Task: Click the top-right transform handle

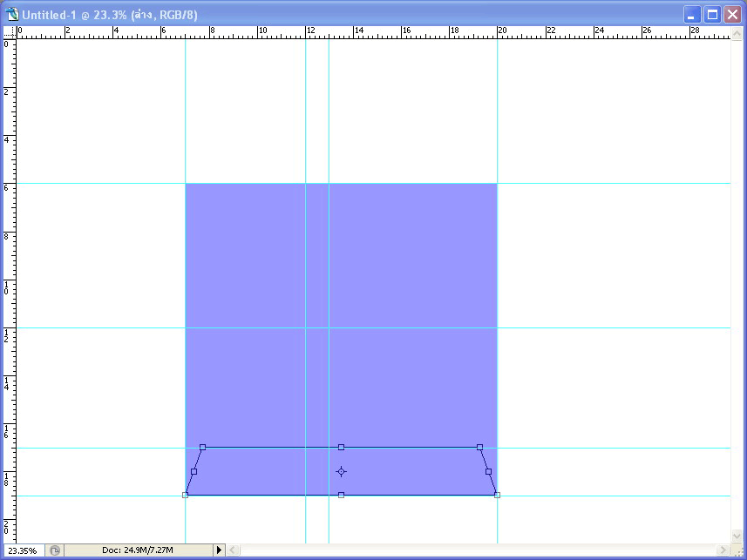Action: (479, 447)
